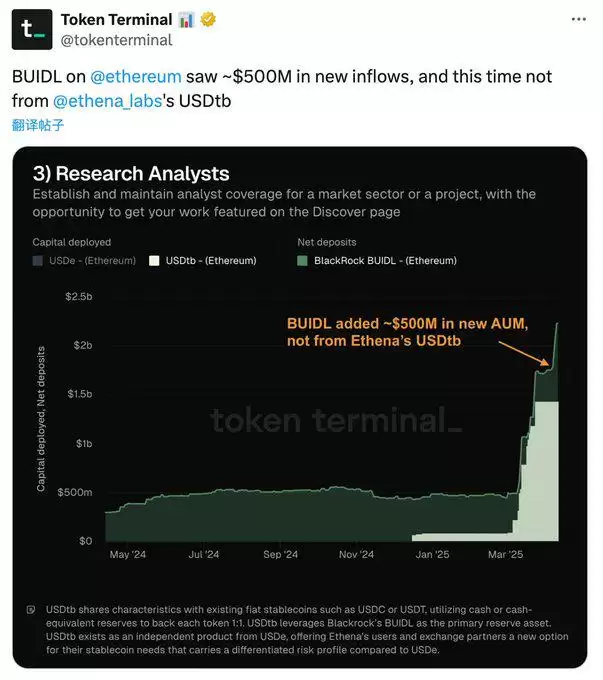Click the BlackRock BUIDL - (Ethereum) legend label
Screen dimensions: 603x680
pyautogui.click(x=387, y=261)
